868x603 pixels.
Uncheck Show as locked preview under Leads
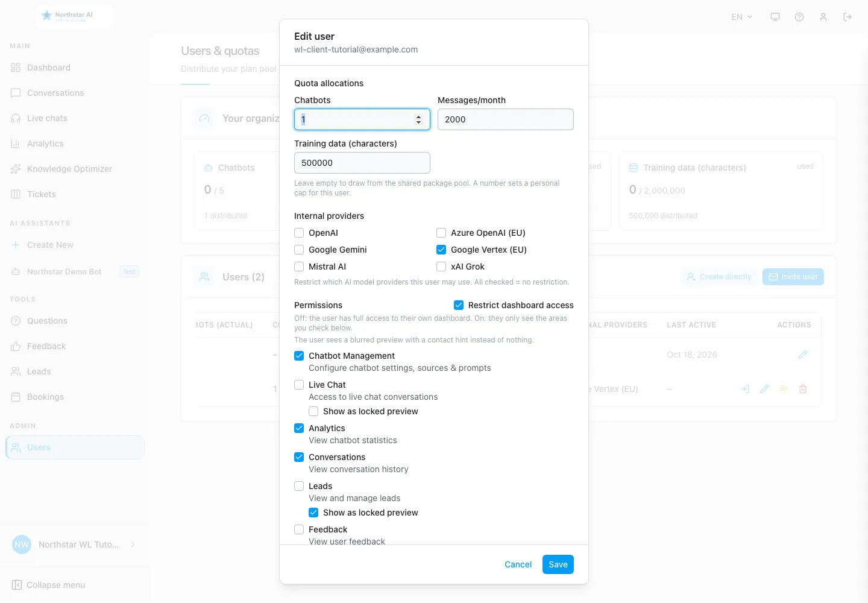pos(313,513)
